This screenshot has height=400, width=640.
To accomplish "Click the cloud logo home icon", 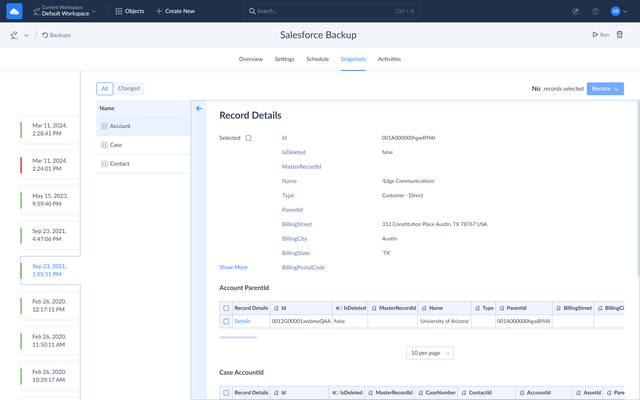I will (x=14, y=11).
